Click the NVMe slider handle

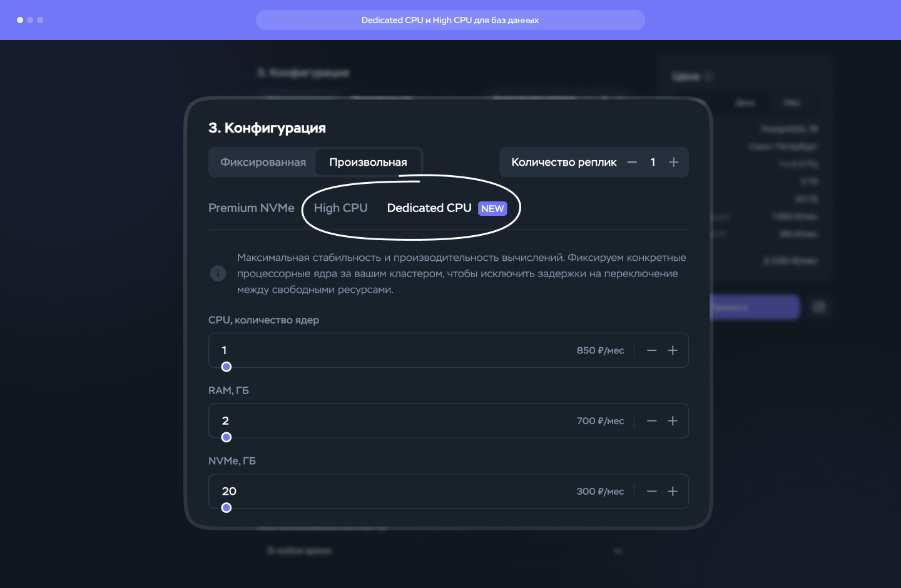pos(227,508)
